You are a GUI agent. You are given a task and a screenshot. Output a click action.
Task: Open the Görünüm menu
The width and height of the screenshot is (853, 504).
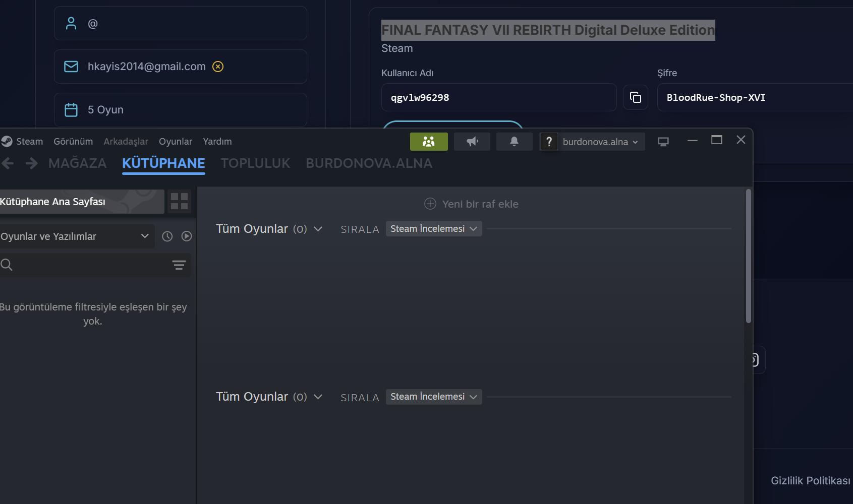(73, 142)
